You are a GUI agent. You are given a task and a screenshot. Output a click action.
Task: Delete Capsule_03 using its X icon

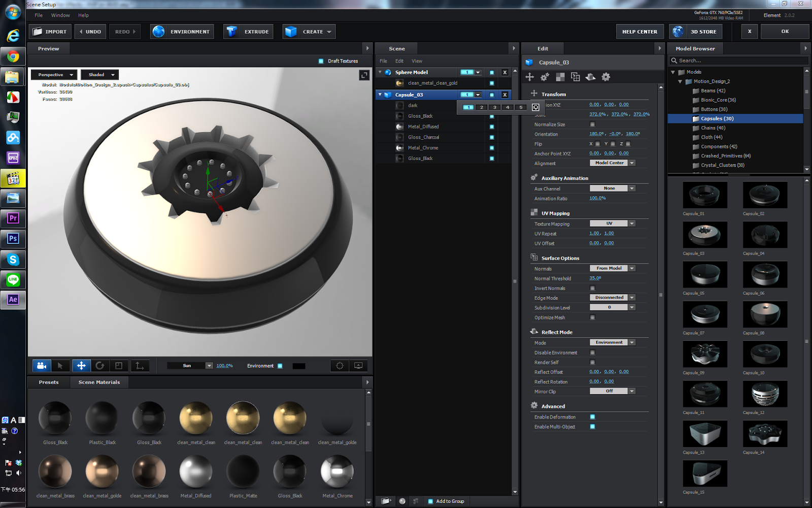505,94
